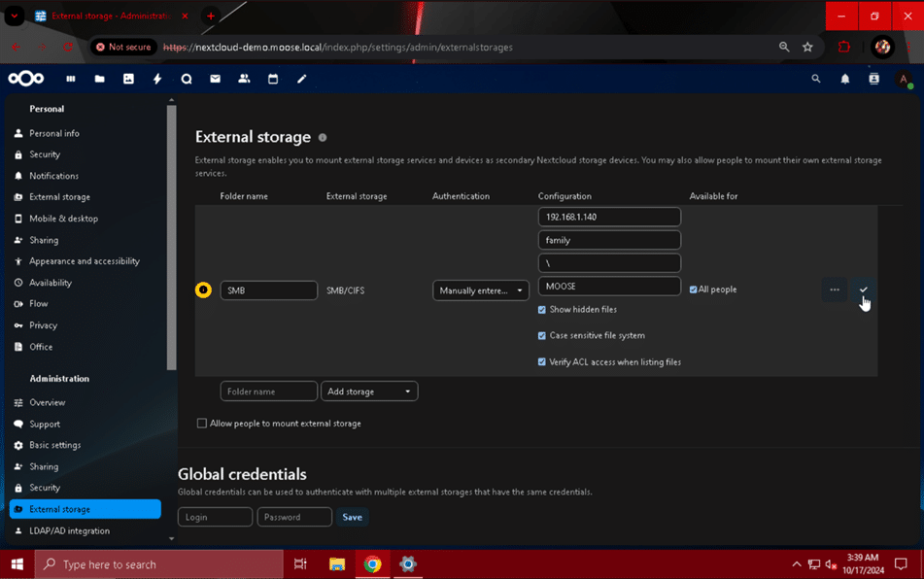This screenshot has height=579, width=924.
Task: Open File Explorer from the taskbar
Action: 336,564
